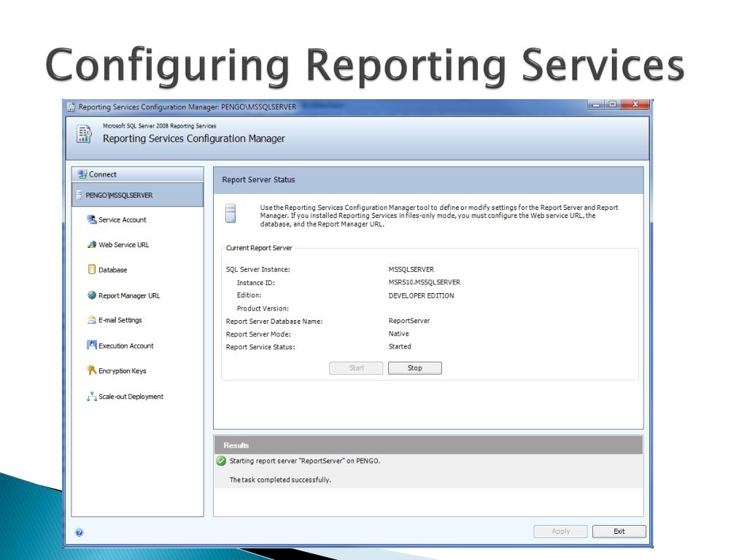Click the title bar application icon

point(71,107)
